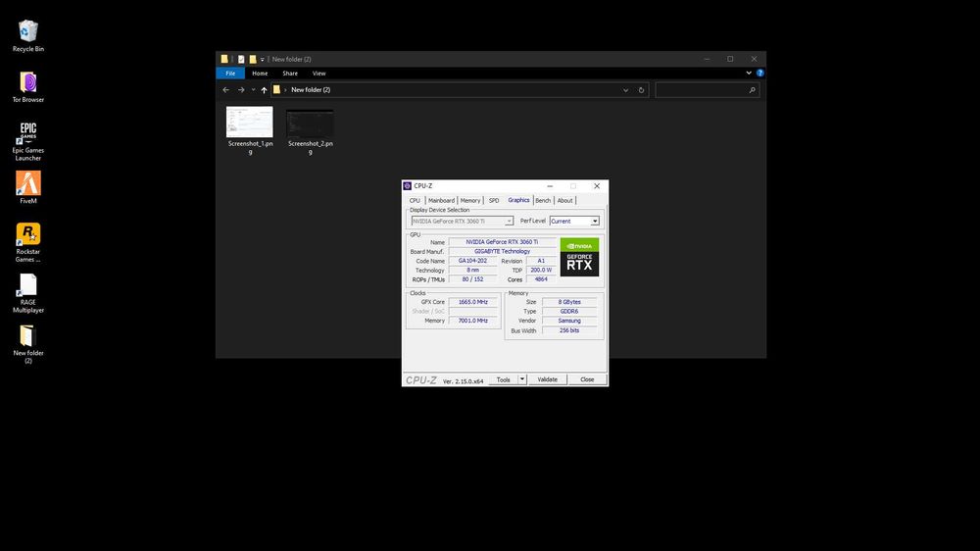
Task: Click the 1665.0 MHz GFX Core value
Action: click(x=473, y=302)
